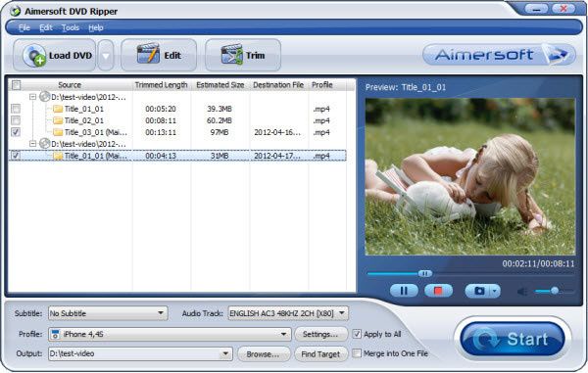Viewport: 588px width, 373px height.
Task: Adjust the volume slider knob
Action: pyautogui.click(x=555, y=290)
